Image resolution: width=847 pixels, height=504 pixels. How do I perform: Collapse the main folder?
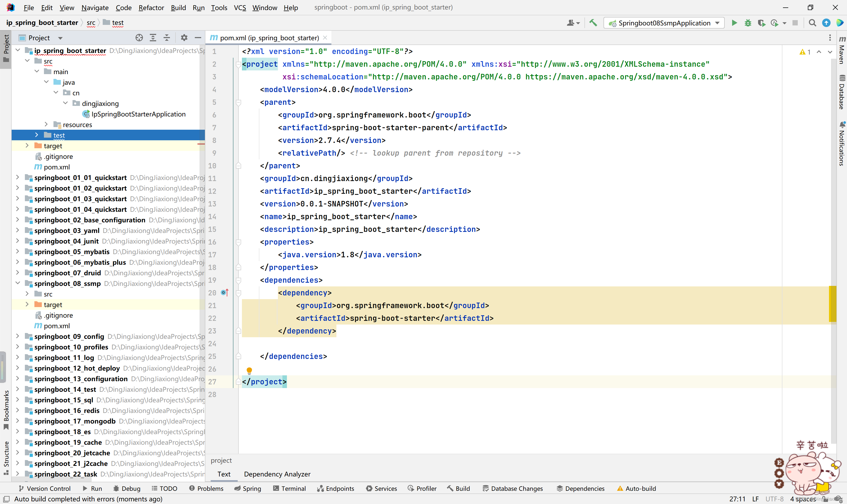pos(37,71)
